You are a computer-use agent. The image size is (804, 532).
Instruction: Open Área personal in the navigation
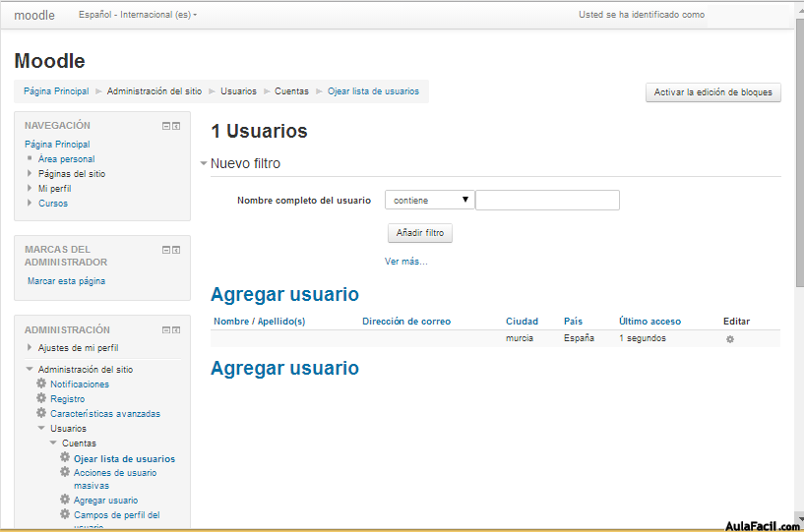coord(67,159)
